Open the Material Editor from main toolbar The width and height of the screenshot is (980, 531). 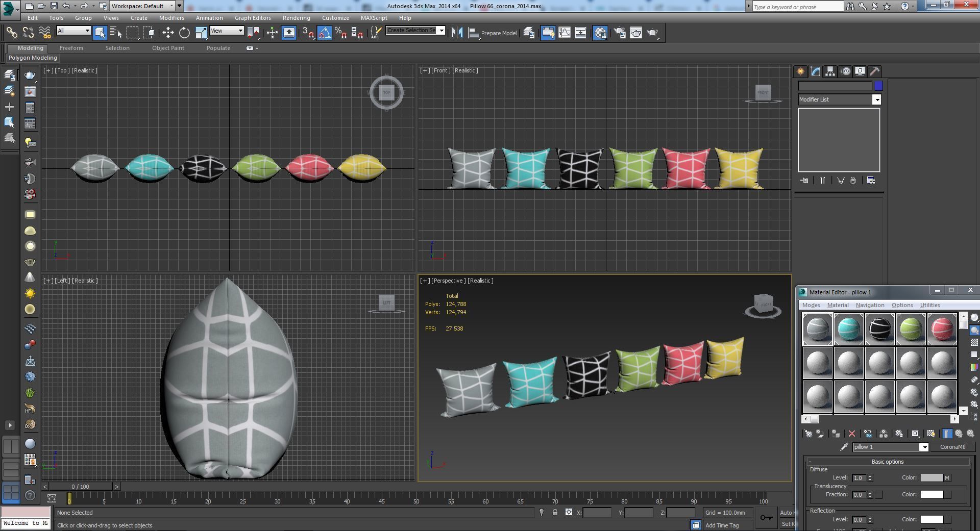pos(600,33)
